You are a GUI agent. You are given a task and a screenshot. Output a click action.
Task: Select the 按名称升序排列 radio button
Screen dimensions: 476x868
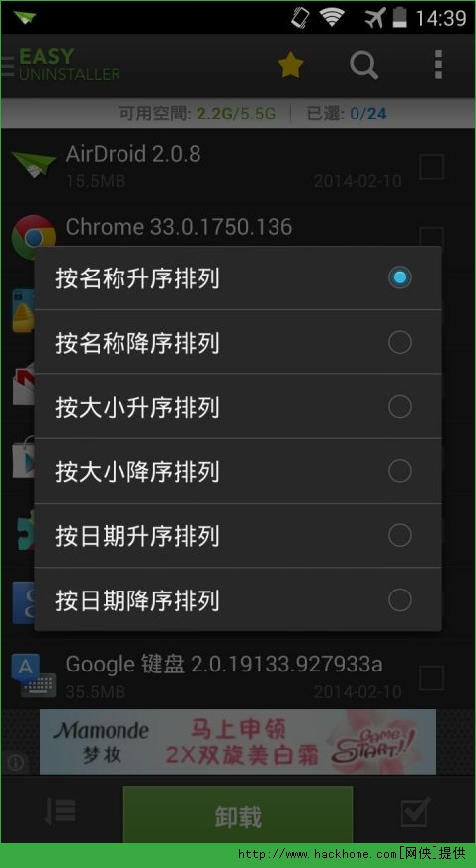click(400, 277)
